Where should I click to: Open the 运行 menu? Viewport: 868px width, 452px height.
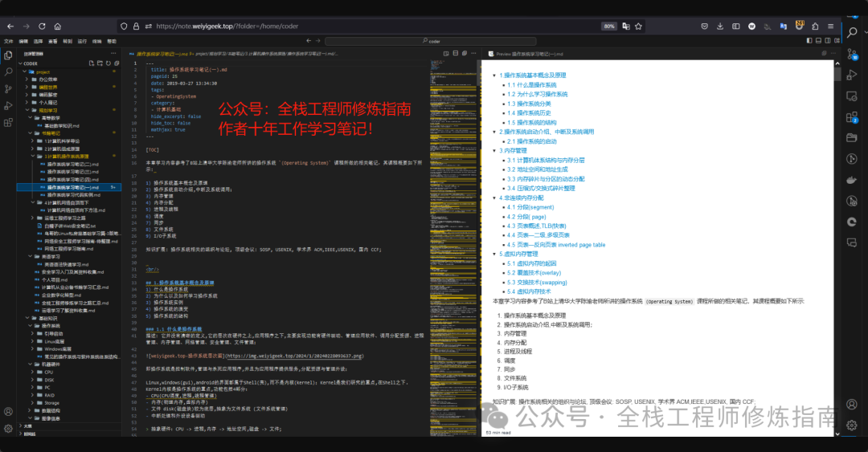pyautogui.click(x=83, y=41)
